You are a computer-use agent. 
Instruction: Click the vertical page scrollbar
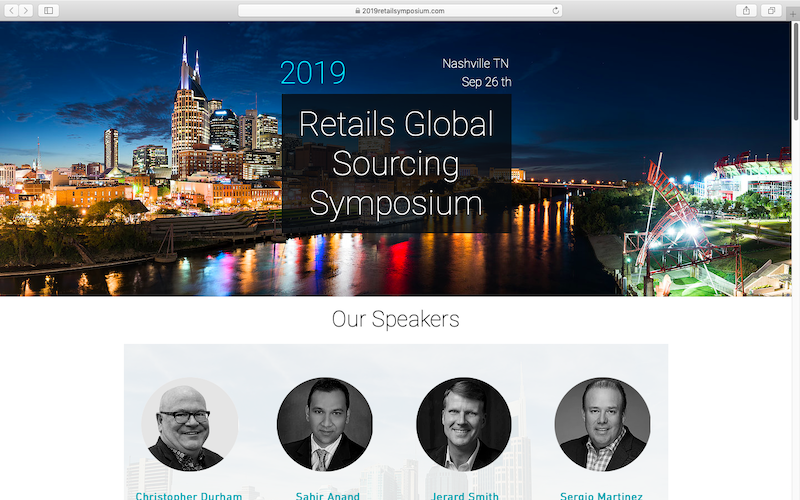(x=796, y=71)
